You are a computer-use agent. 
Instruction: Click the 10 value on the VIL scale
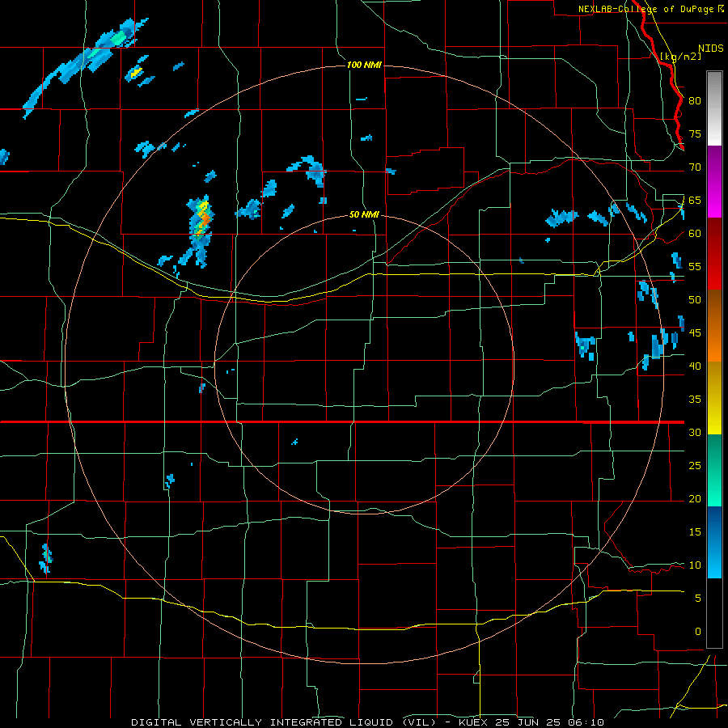pos(695,565)
